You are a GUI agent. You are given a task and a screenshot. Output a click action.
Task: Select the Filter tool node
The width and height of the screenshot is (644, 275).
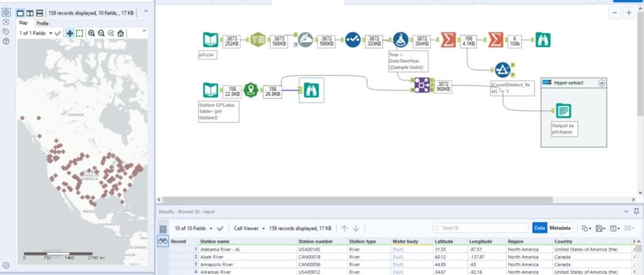coord(502,70)
